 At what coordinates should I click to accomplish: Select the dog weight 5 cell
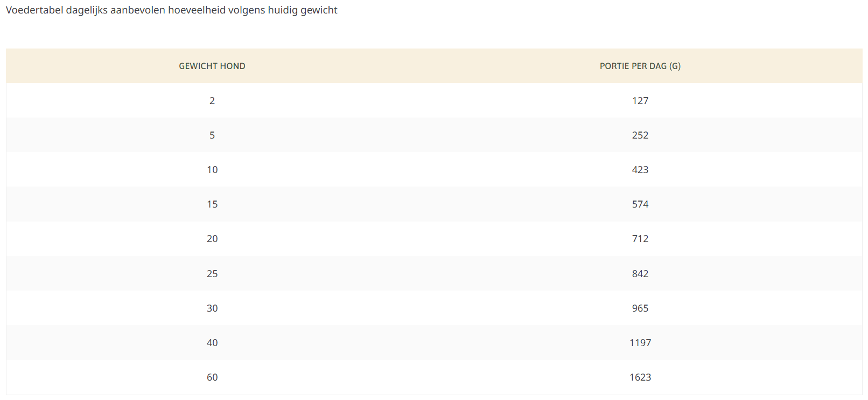click(212, 135)
